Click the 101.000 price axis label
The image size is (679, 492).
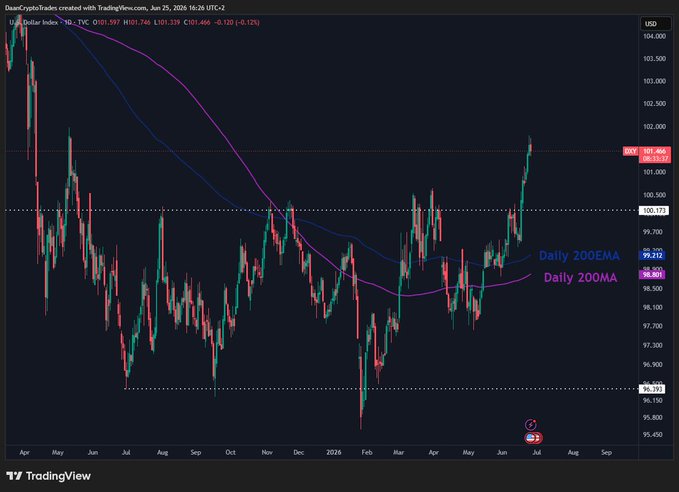(654, 172)
